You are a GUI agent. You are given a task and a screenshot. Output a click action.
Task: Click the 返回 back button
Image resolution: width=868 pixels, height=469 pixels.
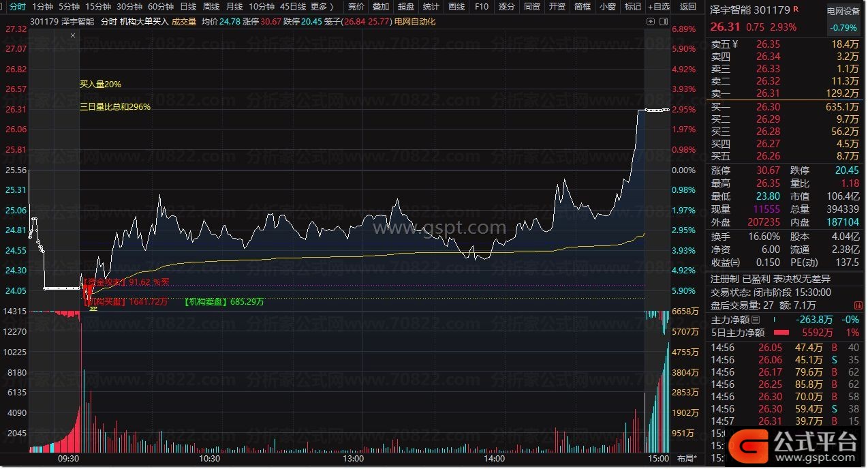688,7
